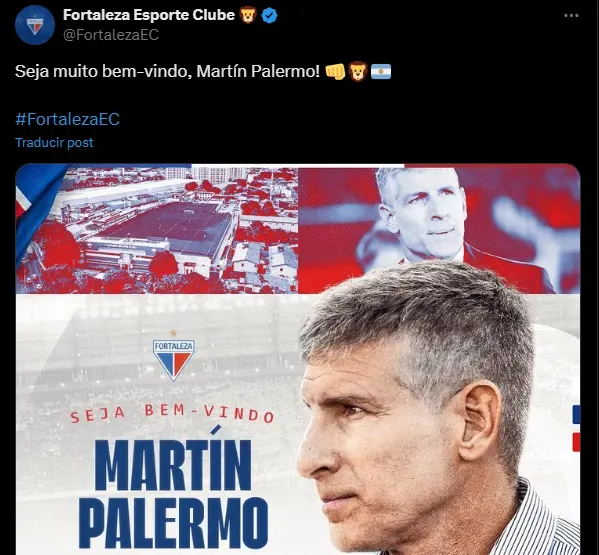Open the @FortalezaEC handle link
599x555 pixels.
click(x=111, y=35)
